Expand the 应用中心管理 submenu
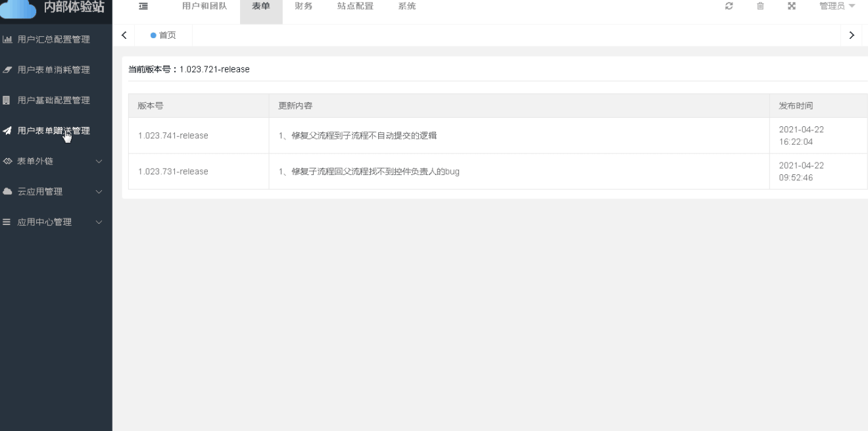 point(99,222)
